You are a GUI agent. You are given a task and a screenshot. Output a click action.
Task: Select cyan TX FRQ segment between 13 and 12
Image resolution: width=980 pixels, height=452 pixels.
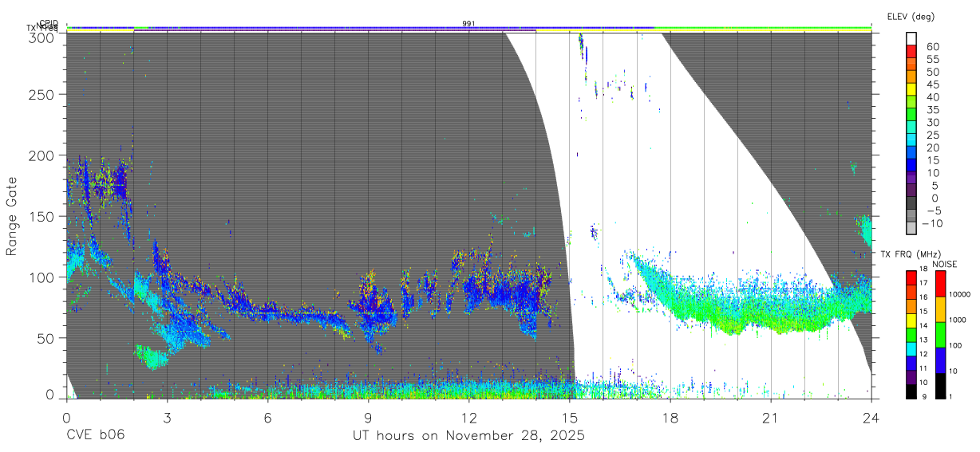tap(912, 348)
